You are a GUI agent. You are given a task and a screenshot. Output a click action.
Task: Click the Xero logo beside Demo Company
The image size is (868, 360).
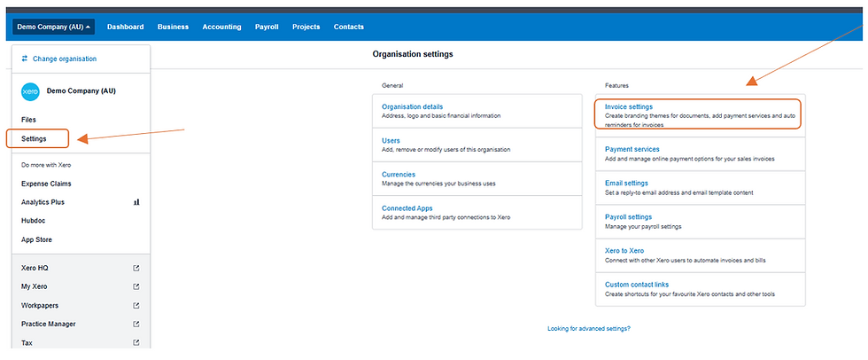30,91
